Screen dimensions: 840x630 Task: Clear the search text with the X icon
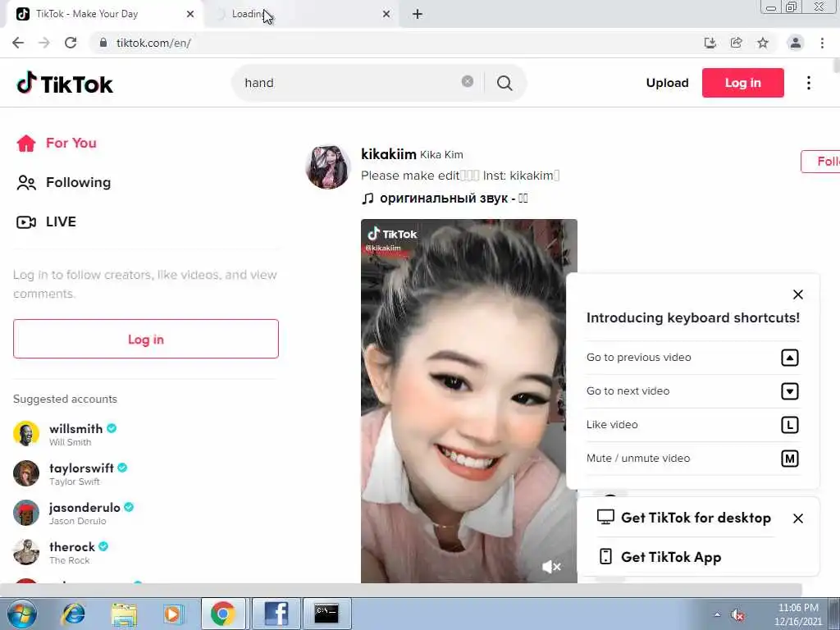(467, 81)
